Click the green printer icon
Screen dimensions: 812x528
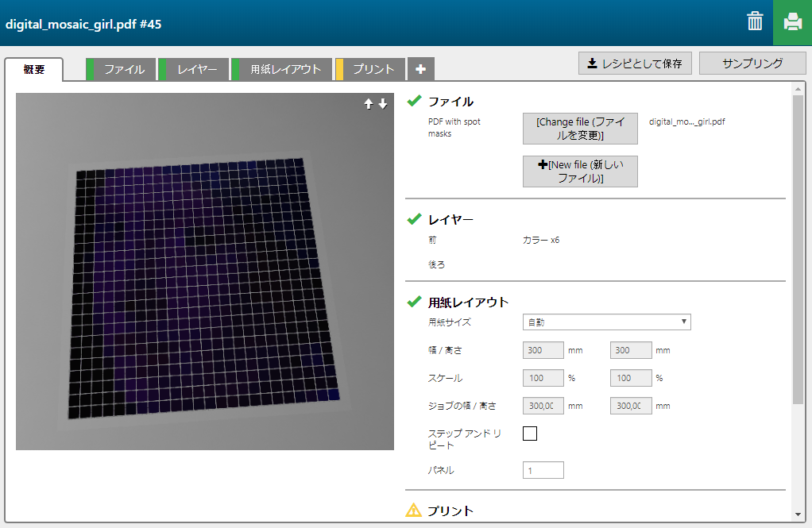pyautogui.click(x=792, y=22)
